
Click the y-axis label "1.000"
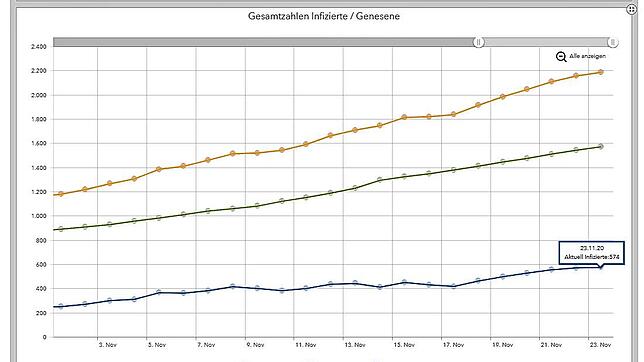click(x=39, y=216)
